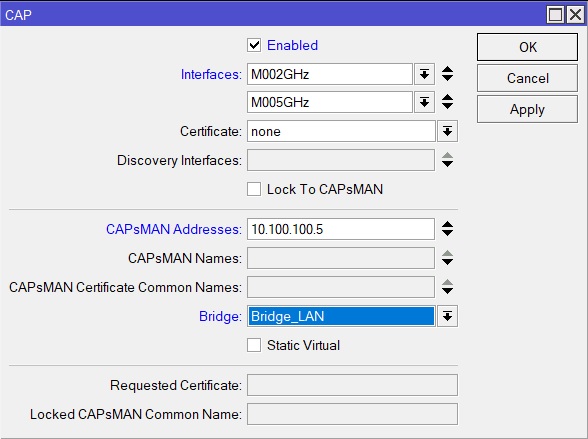This screenshot has width=588, height=439.
Task: Click the Enabled label text
Action: 292,45
